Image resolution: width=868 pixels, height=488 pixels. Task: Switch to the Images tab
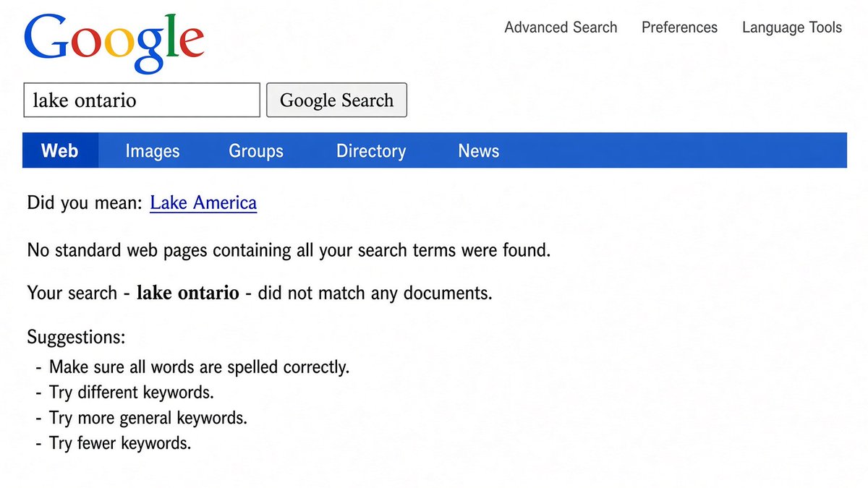pyautogui.click(x=152, y=151)
